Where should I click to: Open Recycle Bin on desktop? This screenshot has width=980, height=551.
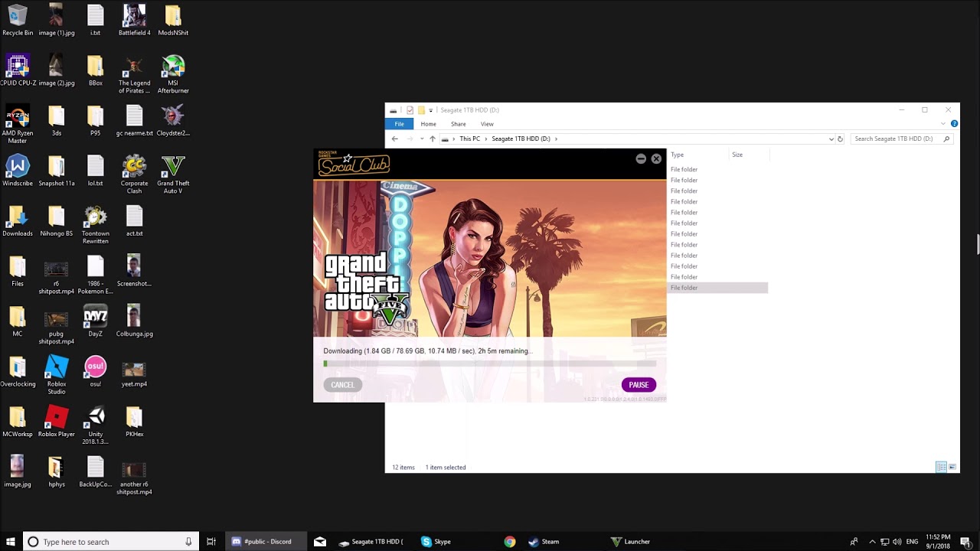click(17, 20)
